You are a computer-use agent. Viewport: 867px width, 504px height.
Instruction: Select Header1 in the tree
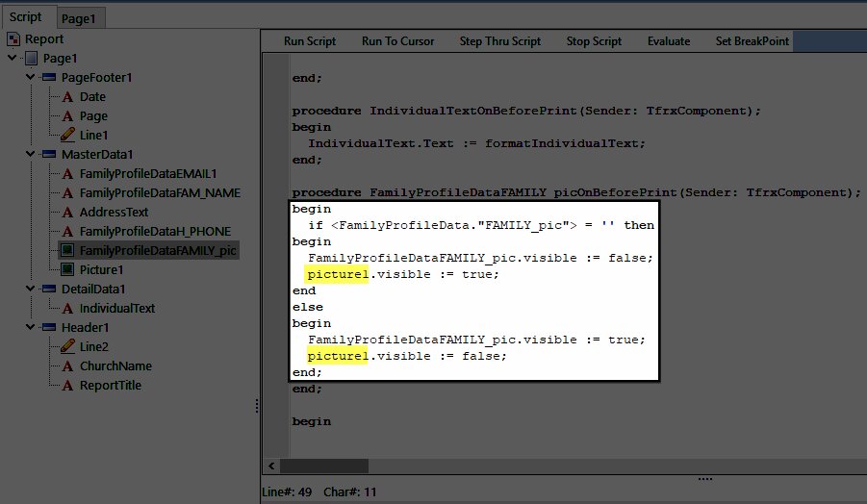click(85, 328)
